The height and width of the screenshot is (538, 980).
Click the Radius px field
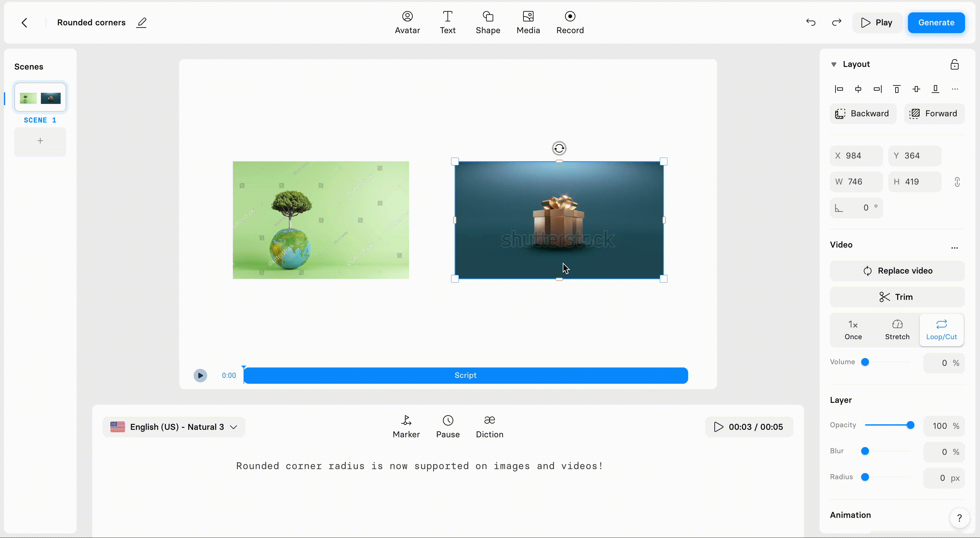tap(944, 478)
